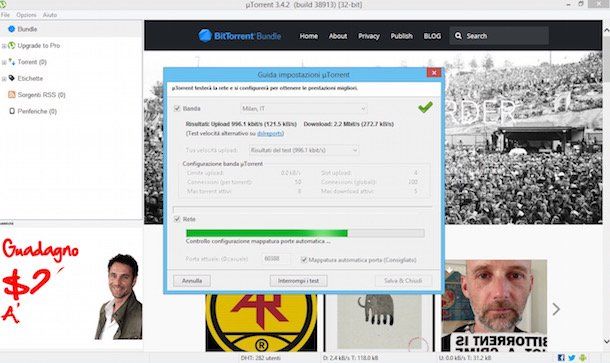
Task: Click the Torrent up/down arrows icon
Action: coord(12,61)
